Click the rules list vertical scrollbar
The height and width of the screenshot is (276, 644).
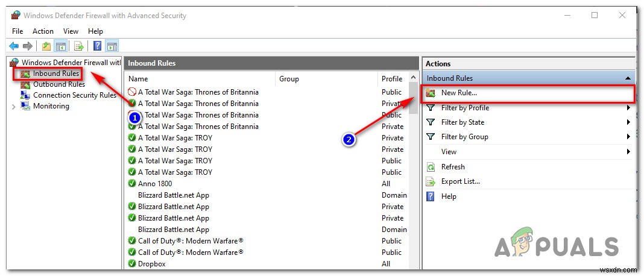[x=413, y=181]
